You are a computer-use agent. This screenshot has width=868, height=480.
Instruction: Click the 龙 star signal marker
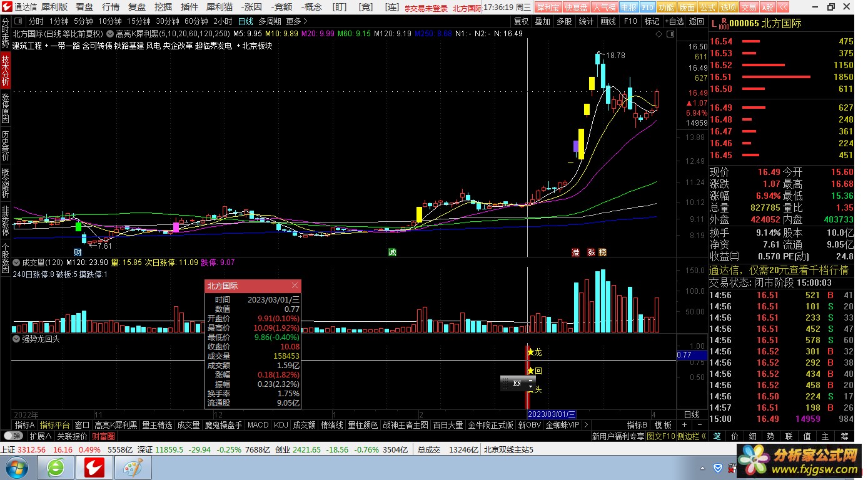[x=535, y=352]
